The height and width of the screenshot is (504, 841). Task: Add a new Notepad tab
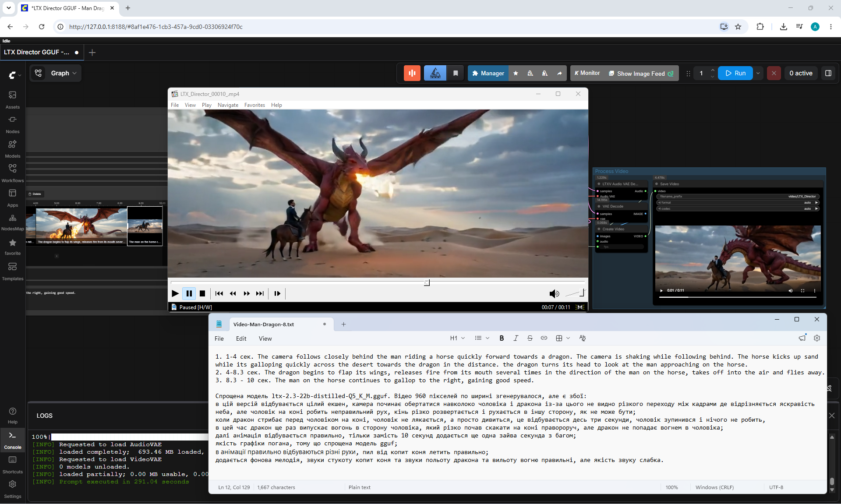pyautogui.click(x=343, y=324)
